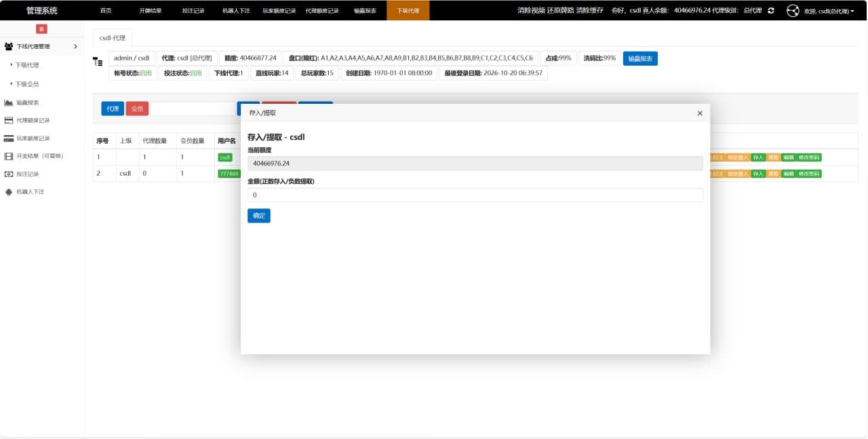This screenshot has width=868, height=439.
Task: Open 下级会员 in the sidebar tree
Action: (27, 84)
